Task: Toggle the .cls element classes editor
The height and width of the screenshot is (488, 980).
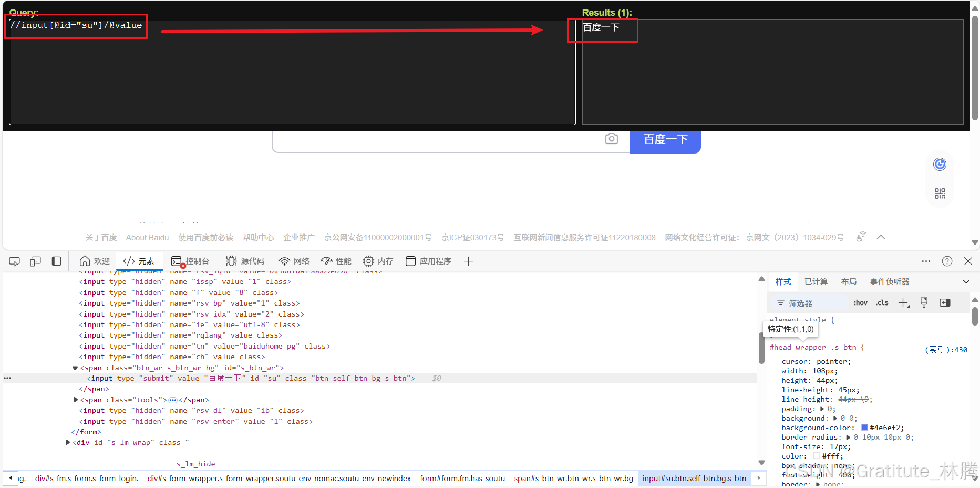Action: pos(882,302)
